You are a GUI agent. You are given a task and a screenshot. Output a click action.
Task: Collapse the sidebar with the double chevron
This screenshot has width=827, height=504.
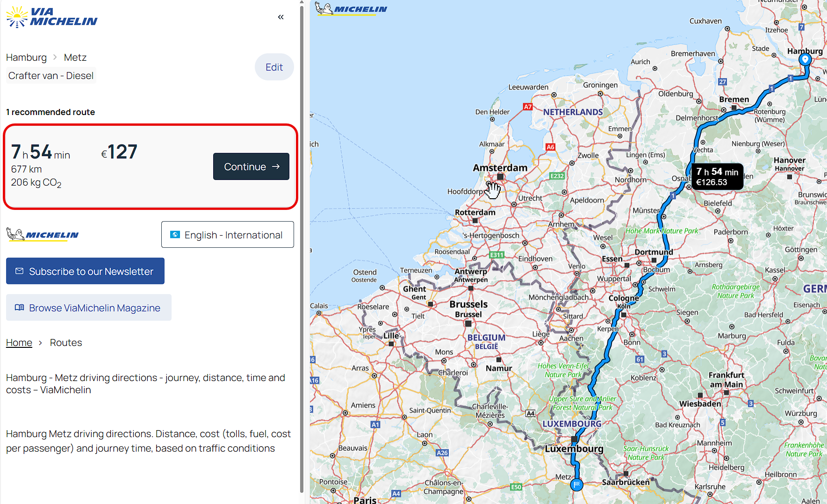280,17
